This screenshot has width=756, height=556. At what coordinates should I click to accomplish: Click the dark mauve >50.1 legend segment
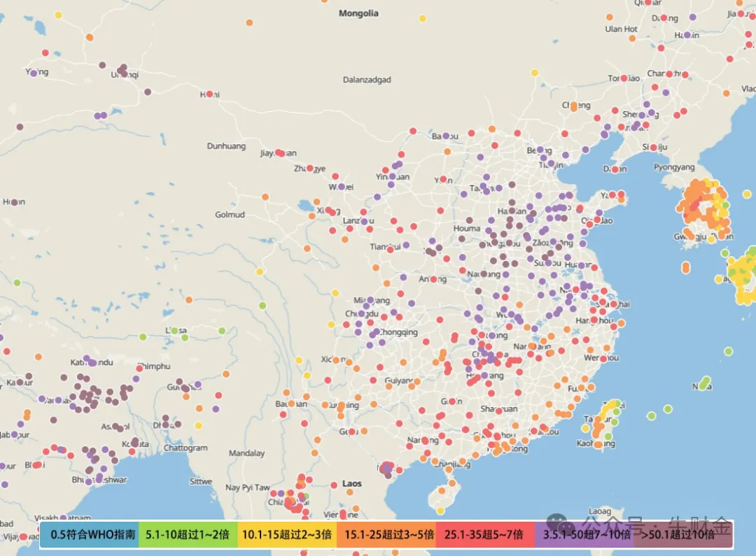pyautogui.click(x=683, y=535)
